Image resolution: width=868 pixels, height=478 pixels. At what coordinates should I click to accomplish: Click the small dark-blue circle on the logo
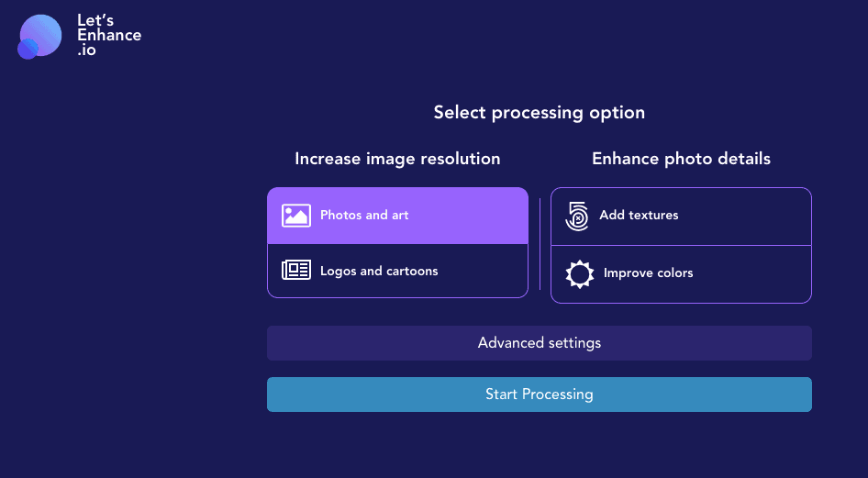point(28,50)
